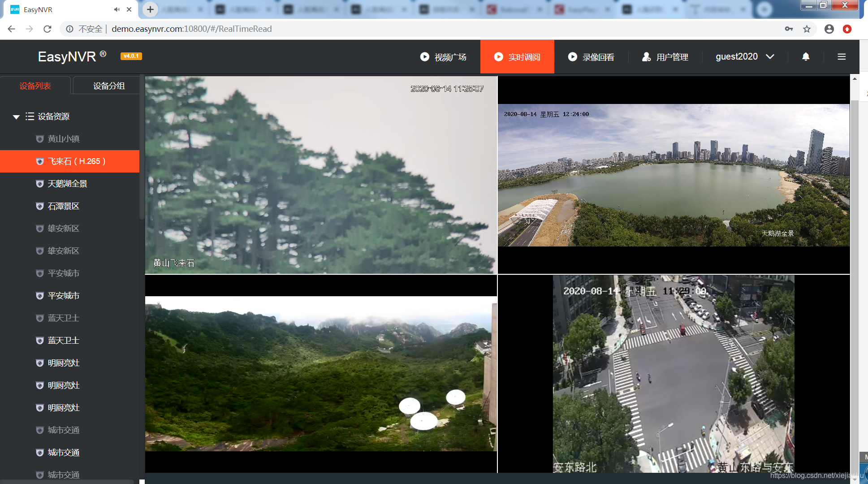
Task: Click the user icon next to 用户管理
Action: (646, 56)
